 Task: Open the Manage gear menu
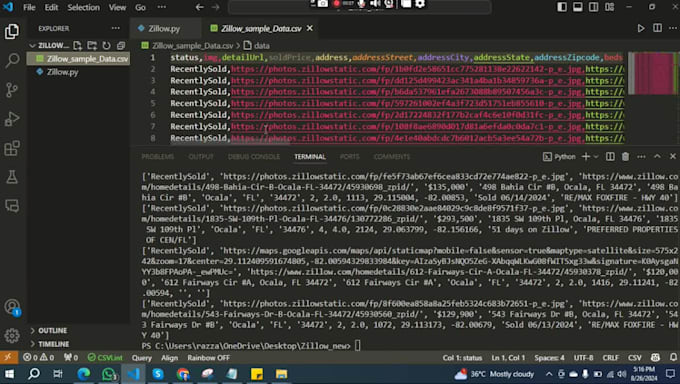click(12, 335)
